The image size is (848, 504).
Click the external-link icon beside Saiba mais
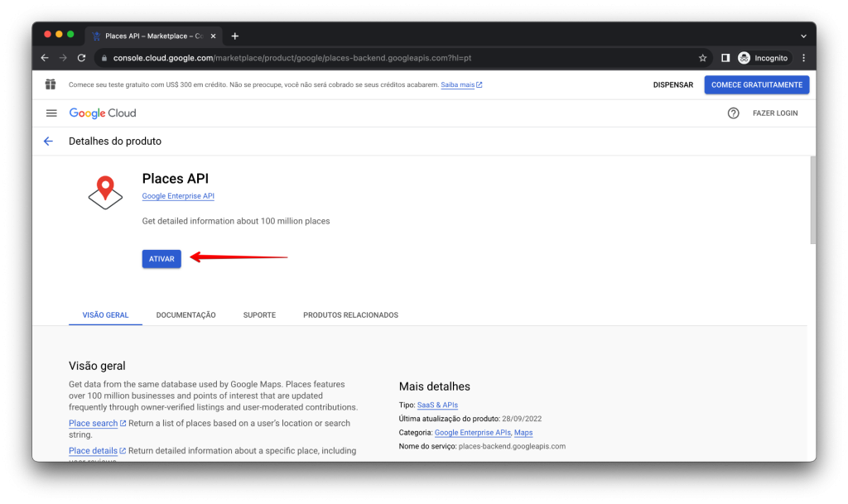479,84
